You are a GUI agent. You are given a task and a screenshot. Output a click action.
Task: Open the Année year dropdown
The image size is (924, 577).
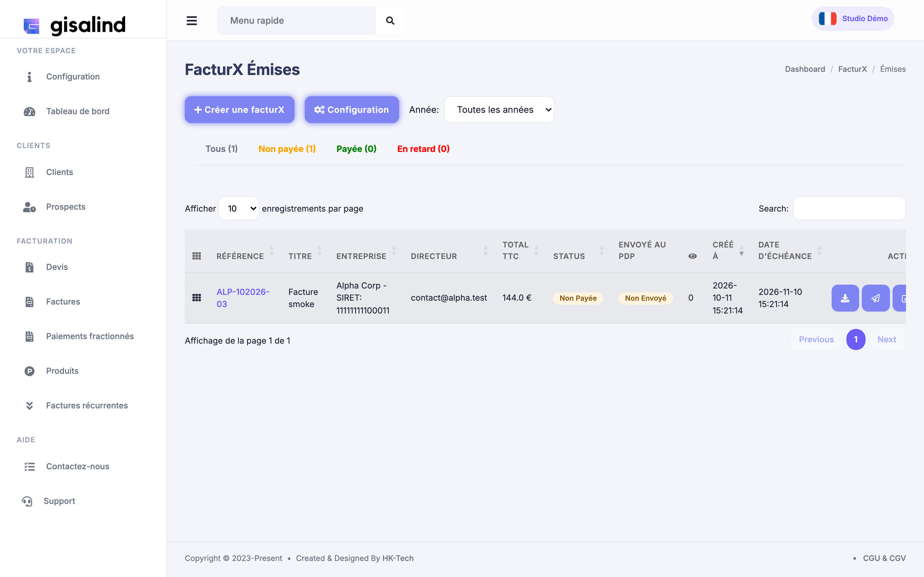click(499, 110)
